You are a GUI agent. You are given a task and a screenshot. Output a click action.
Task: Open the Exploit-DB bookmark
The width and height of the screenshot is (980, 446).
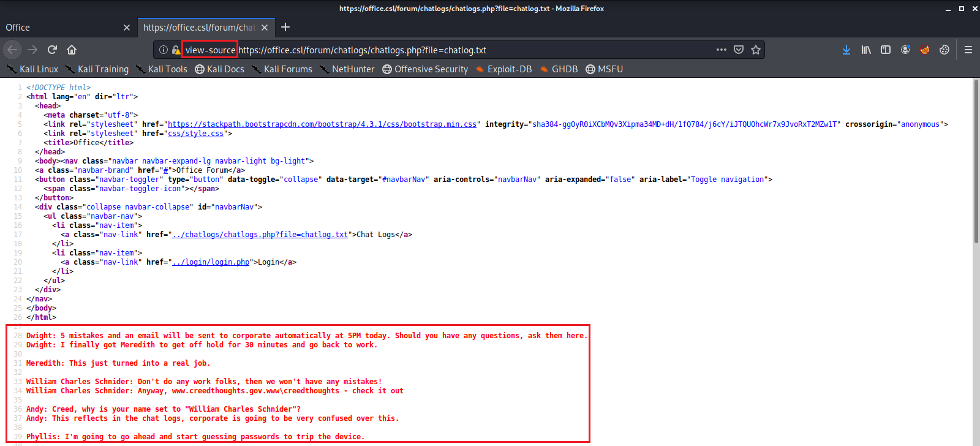pos(503,69)
